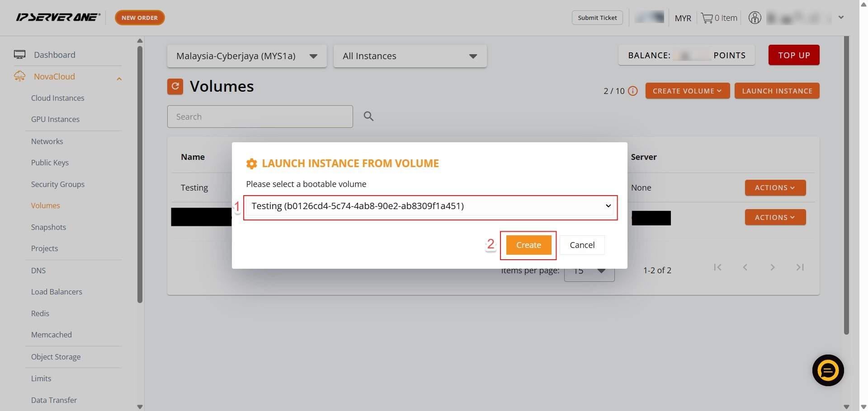868x411 pixels.
Task: Go to next page arrow
Action: tap(773, 267)
